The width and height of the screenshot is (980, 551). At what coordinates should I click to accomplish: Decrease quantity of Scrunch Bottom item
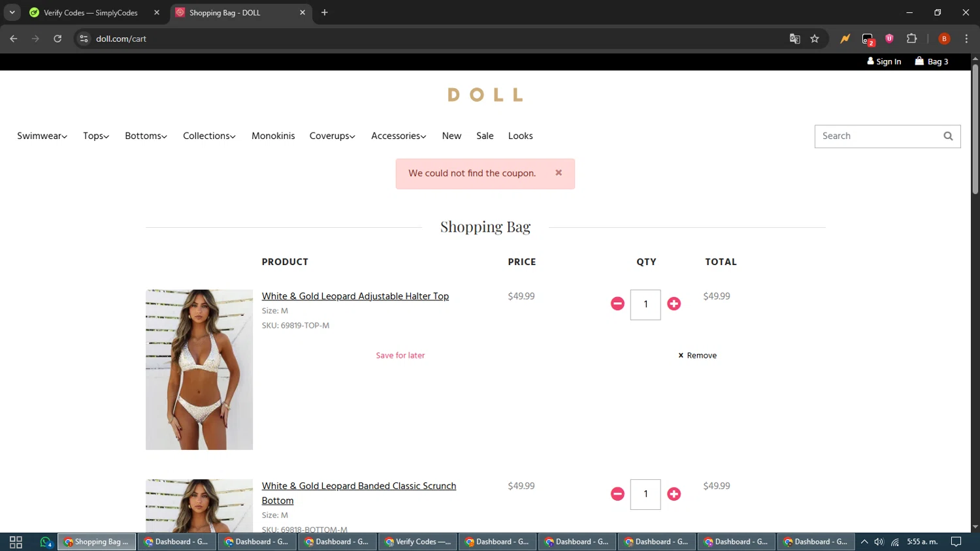coord(617,494)
